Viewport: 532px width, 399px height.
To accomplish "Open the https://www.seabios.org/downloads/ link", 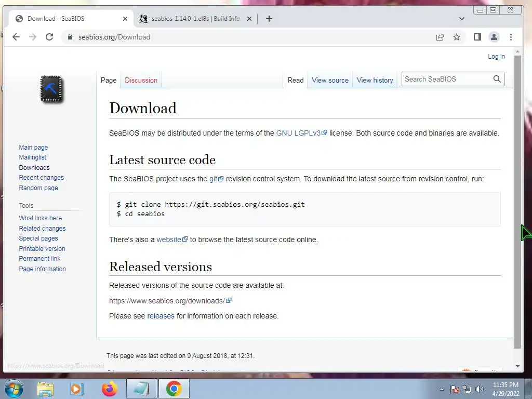I will click(x=170, y=301).
